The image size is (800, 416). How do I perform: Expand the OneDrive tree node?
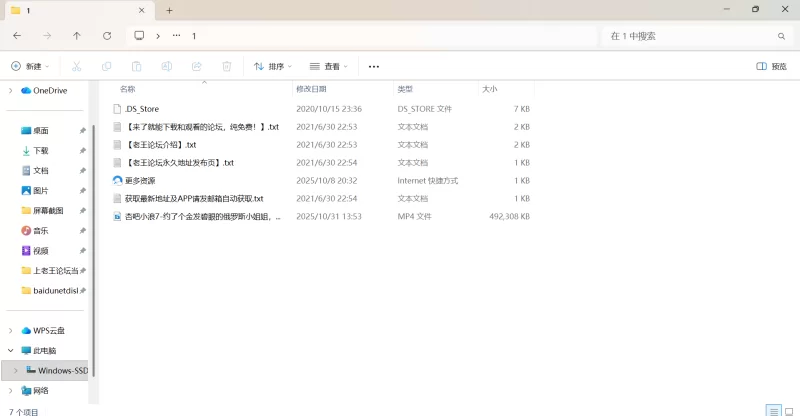11,90
